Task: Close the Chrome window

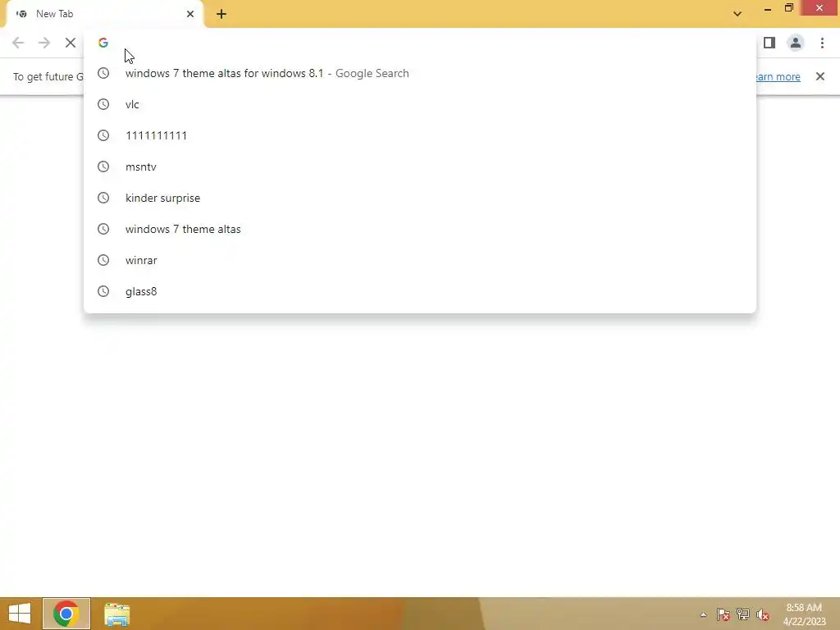Action: click(819, 7)
